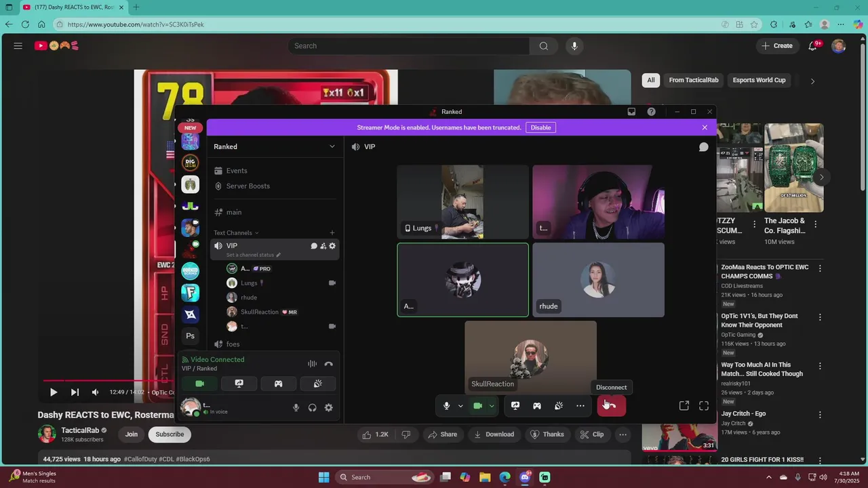Start an activity using the call bar gamepad icon
The image size is (868, 488).
537,406
